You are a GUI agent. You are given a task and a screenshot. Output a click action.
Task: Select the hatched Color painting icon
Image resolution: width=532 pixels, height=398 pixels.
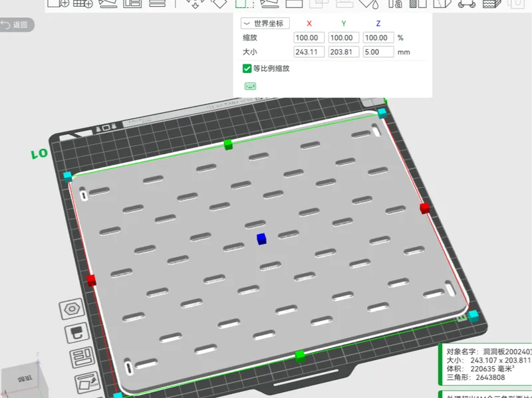[x=418, y=3]
